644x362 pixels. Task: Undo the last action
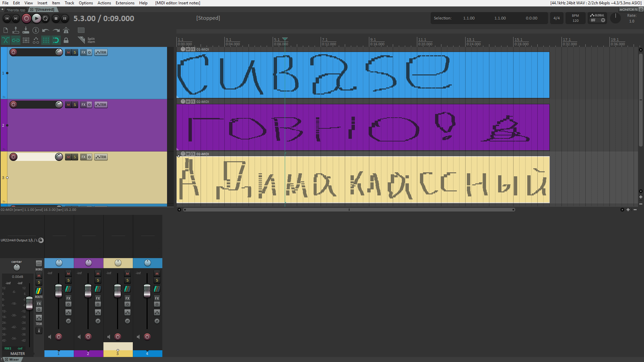point(46,31)
